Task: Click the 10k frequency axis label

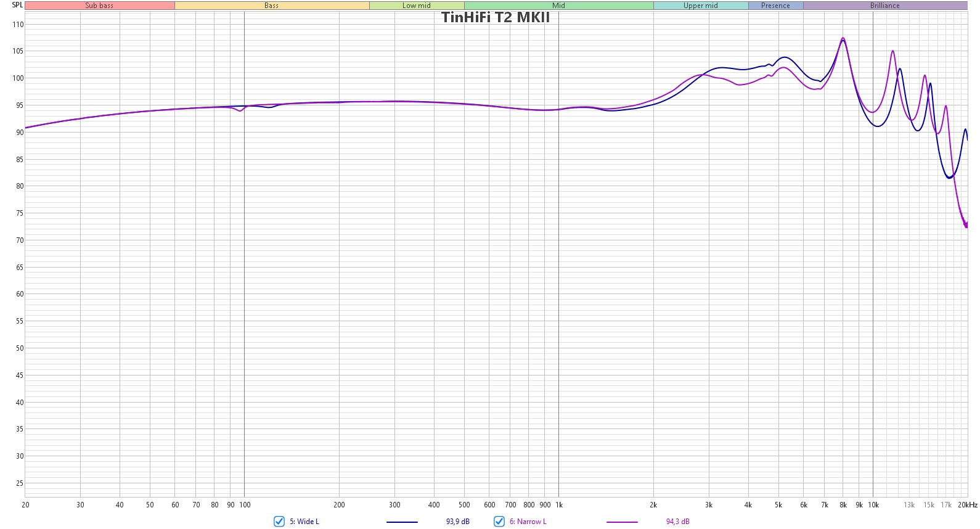Action: click(873, 505)
